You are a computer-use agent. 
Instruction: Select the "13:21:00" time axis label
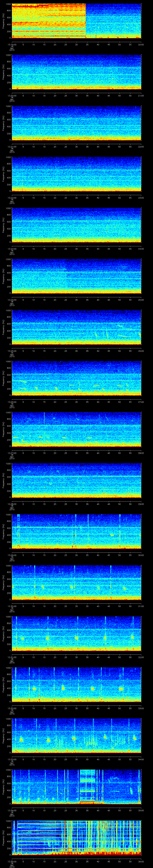pyautogui.click(x=12, y=147)
